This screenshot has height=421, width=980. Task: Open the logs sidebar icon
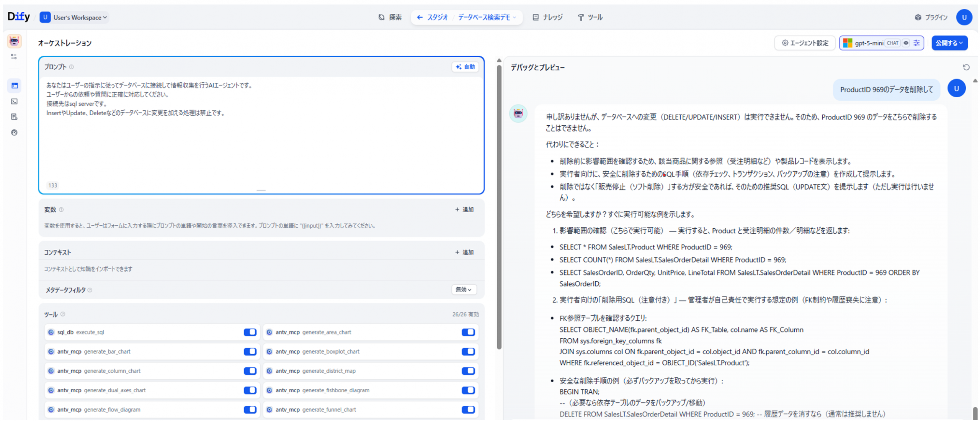pyautogui.click(x=15, y=117)
